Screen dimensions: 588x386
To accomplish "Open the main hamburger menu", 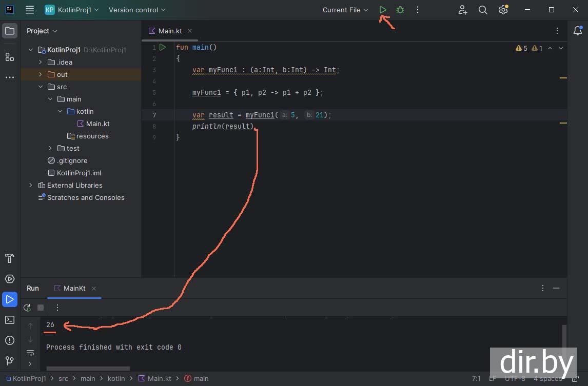I will point(30,10).
